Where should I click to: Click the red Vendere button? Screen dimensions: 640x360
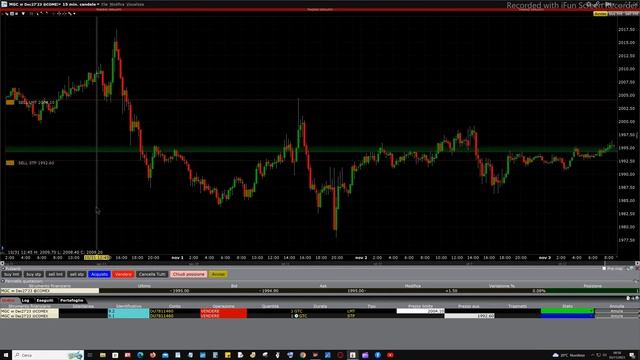pyautogui.click(x=123, y=274)
